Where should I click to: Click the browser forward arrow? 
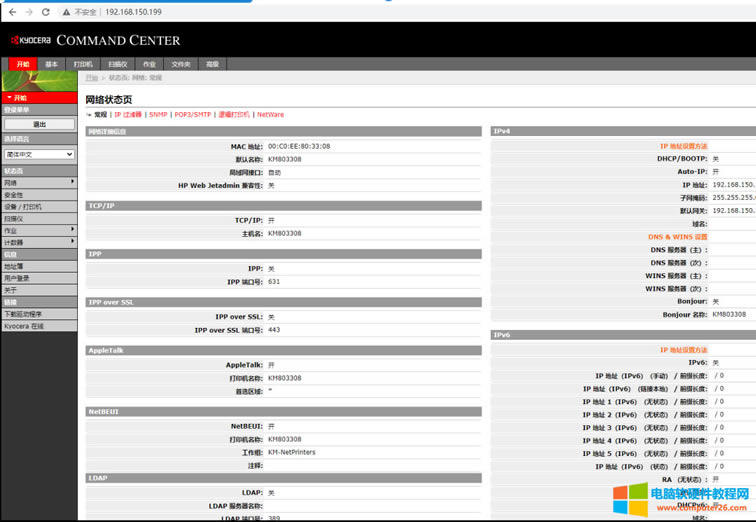pos(28,12)
